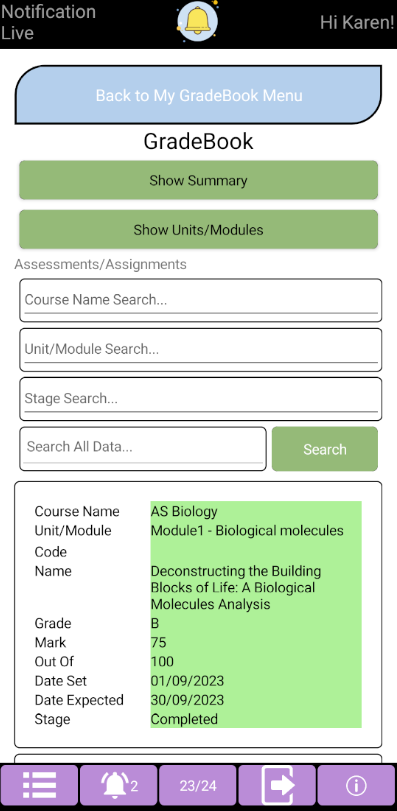
Task: Click the Notification Live label
Action: pyautogui.click(x=49, y=22)
